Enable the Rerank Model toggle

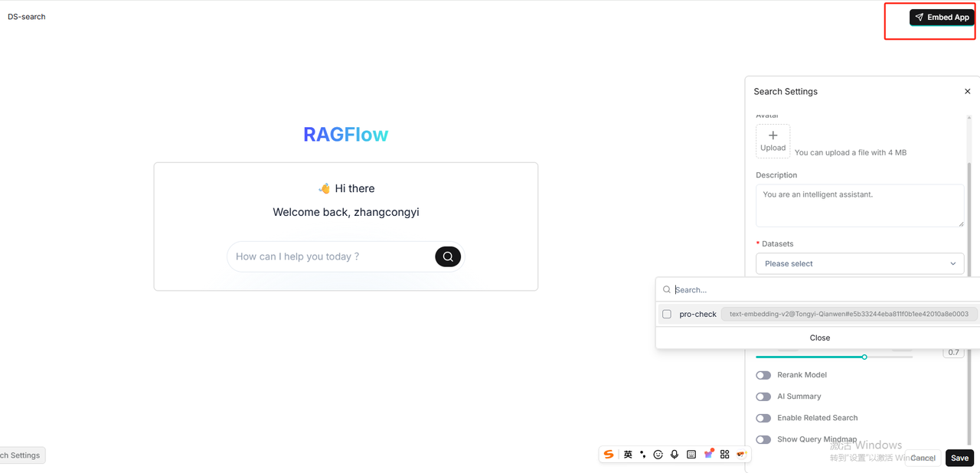(x=763, y=375)
